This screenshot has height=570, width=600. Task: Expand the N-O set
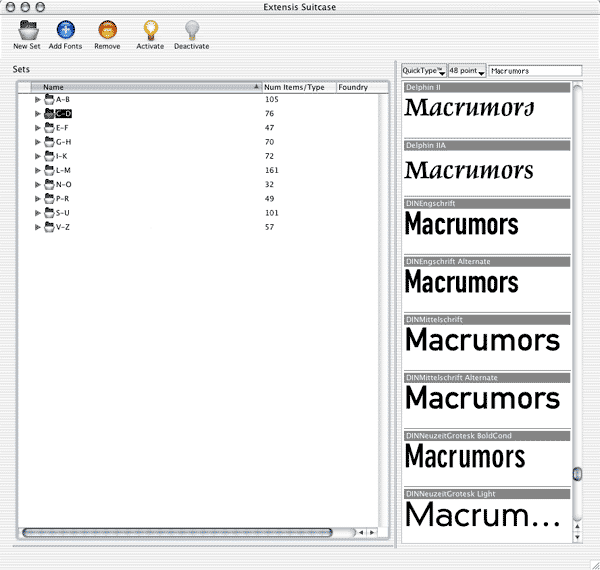[x=38, y=185]
